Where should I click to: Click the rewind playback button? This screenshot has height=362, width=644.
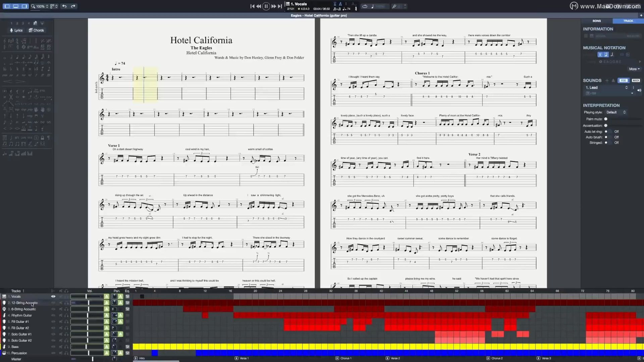258,6
